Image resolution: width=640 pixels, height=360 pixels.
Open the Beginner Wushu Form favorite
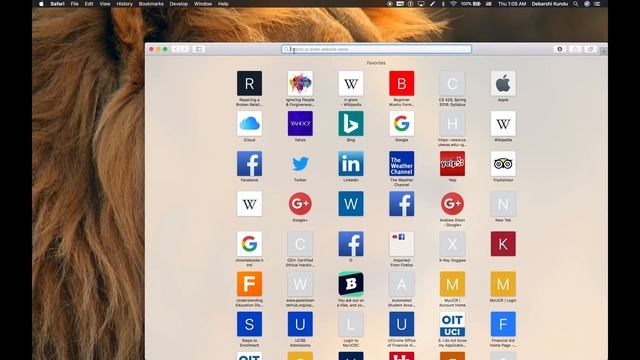click(401, 84)
